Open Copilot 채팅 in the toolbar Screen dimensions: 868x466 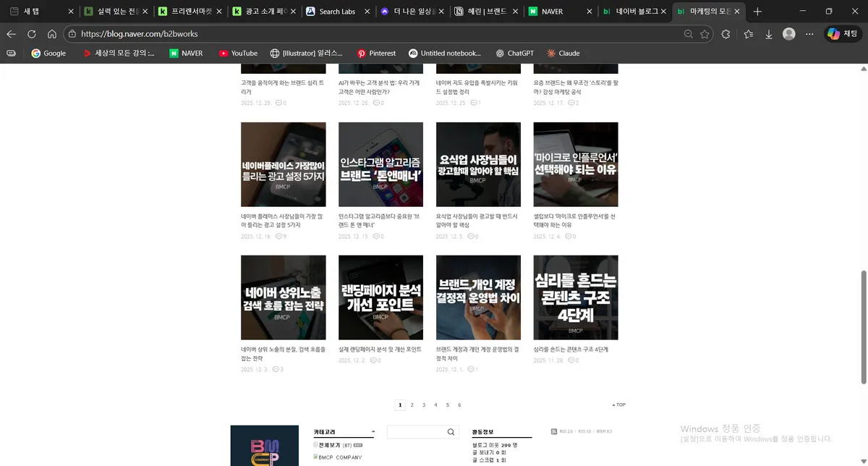843,33
